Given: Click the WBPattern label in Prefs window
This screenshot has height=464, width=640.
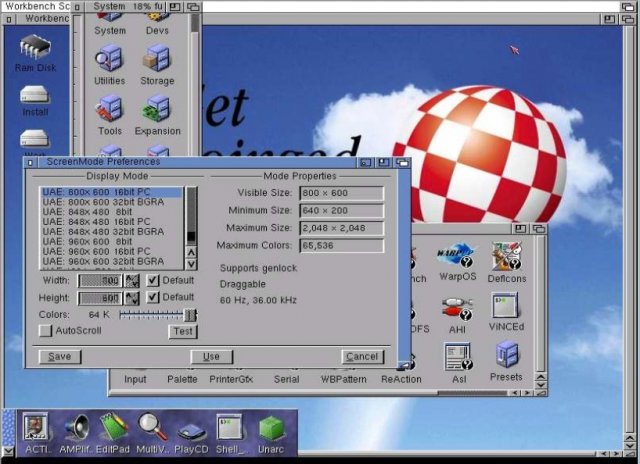Looking at the screenshot, I should coord(344,379).
